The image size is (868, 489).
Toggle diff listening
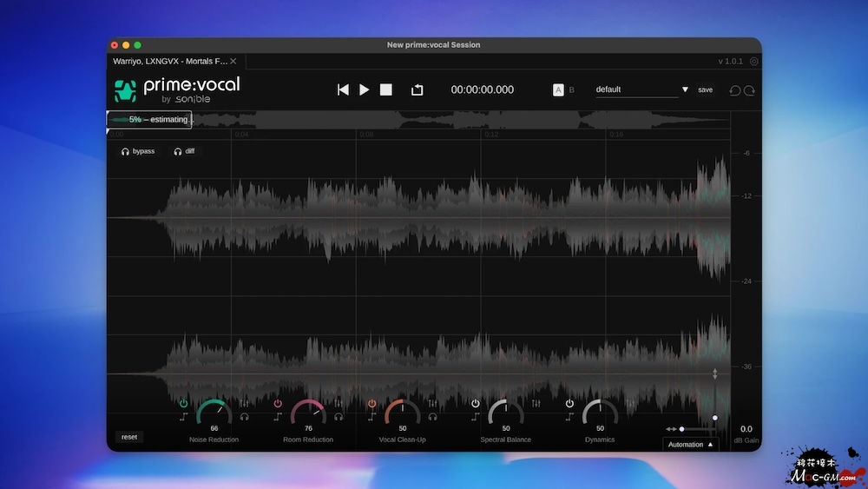(184, 151)
